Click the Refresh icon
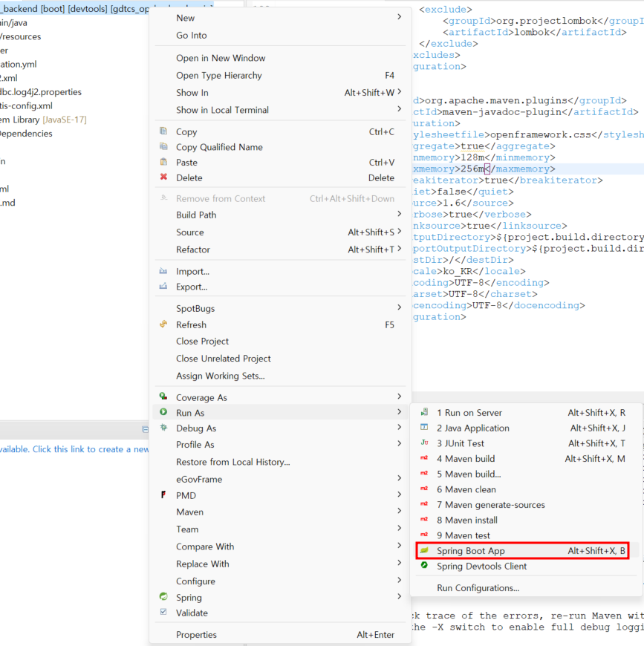The image size is (644, 646). click(x=163, y=324)
